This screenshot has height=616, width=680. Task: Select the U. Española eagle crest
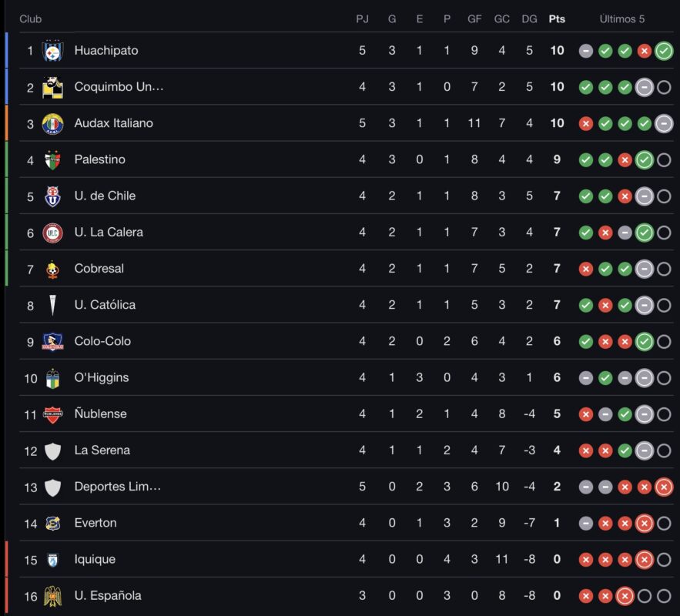point(54,595)
